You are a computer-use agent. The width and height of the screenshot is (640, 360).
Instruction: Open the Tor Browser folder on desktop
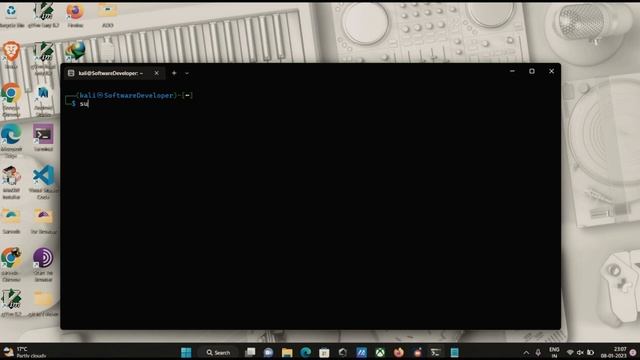[x=43, y=221]
